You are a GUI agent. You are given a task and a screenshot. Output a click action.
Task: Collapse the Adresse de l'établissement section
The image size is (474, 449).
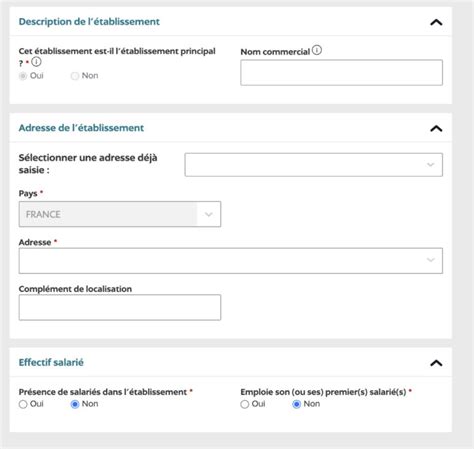pos(436,128)
